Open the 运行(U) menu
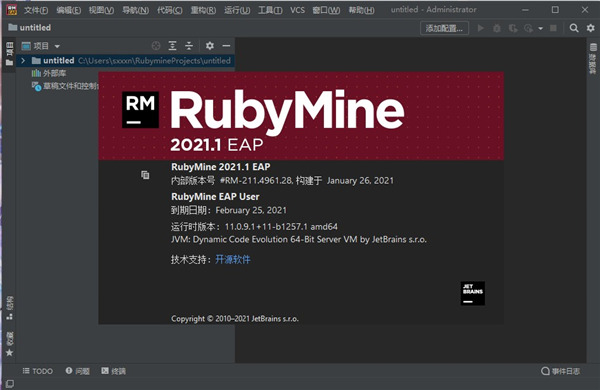The height and width of the screenshot is (390, 600). [237, 10]
